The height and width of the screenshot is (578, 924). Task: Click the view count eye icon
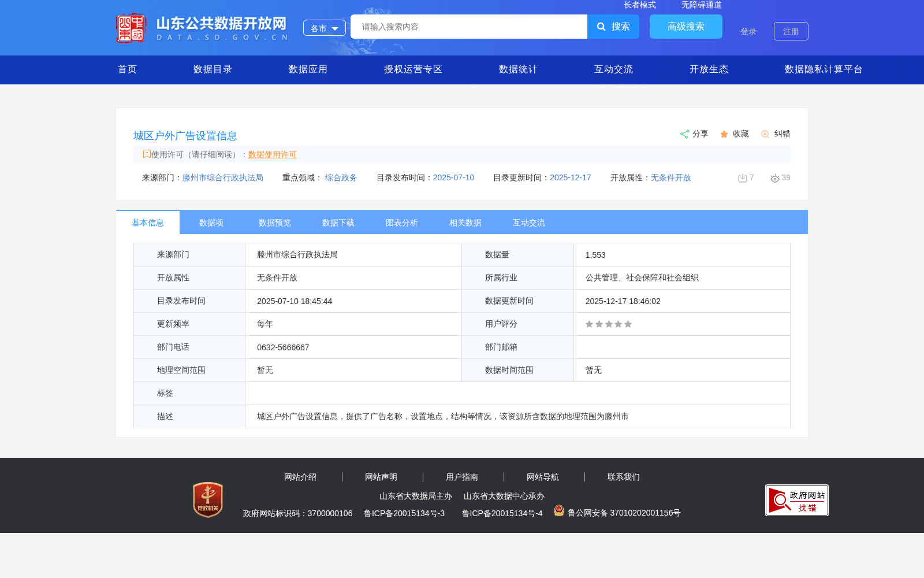tap(775, 178)
